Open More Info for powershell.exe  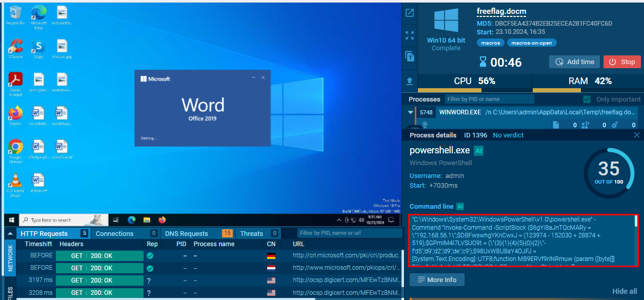[x=437, y=279]
